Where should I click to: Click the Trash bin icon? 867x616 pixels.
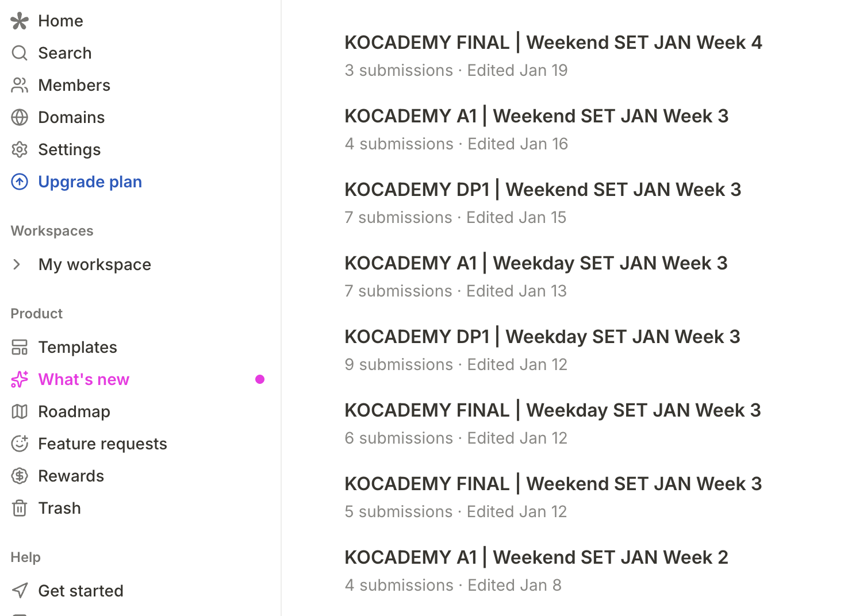point(20,509)
